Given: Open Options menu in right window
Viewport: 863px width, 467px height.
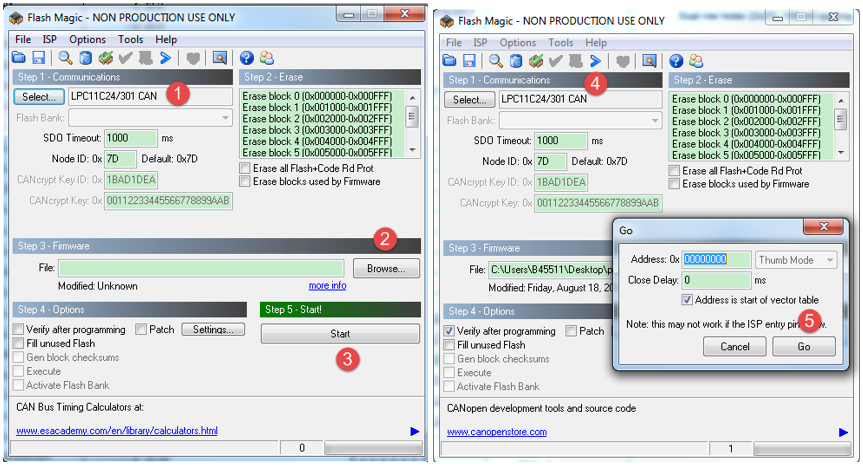Looking at the screenshot, I should point(518,42).
